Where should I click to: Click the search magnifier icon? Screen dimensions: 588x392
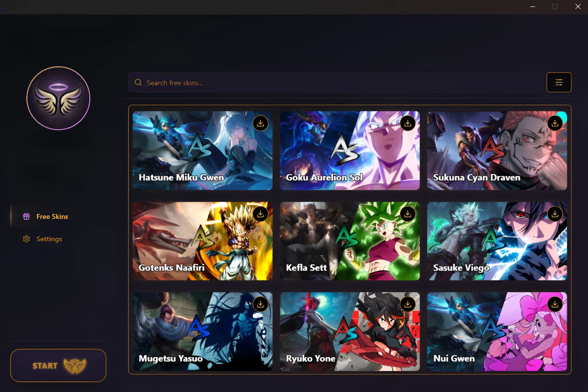point(138,83)
